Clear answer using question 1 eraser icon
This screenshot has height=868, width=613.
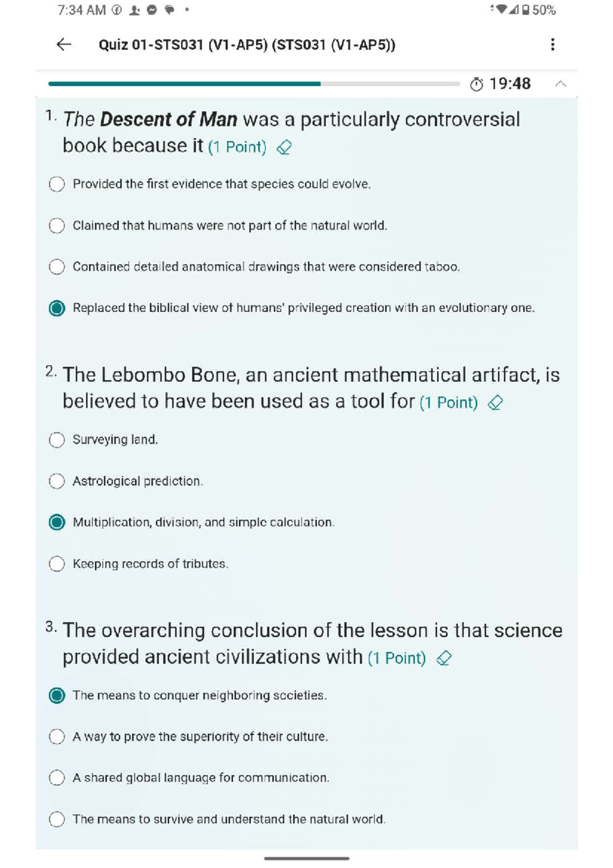tap(284, 148)
